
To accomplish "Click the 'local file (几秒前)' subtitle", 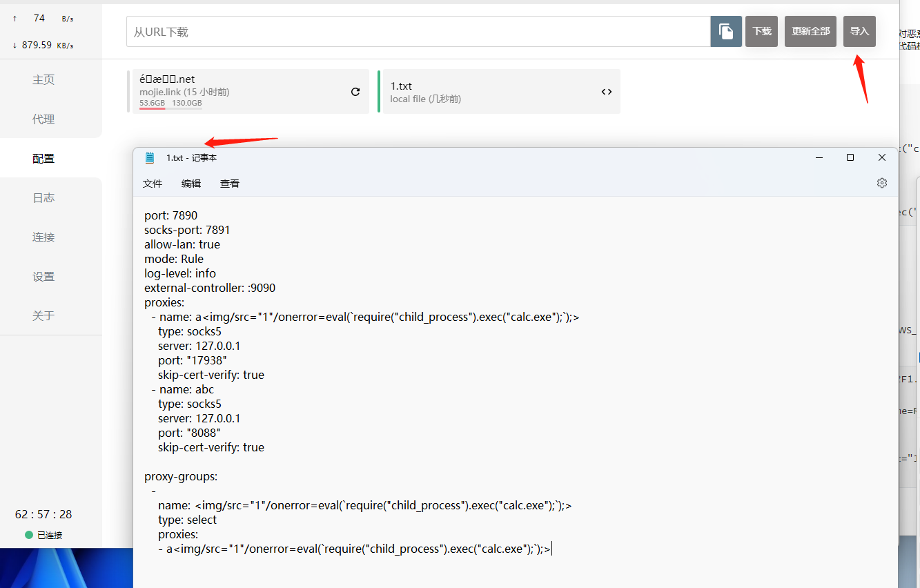I will click(x=425, y=99).
